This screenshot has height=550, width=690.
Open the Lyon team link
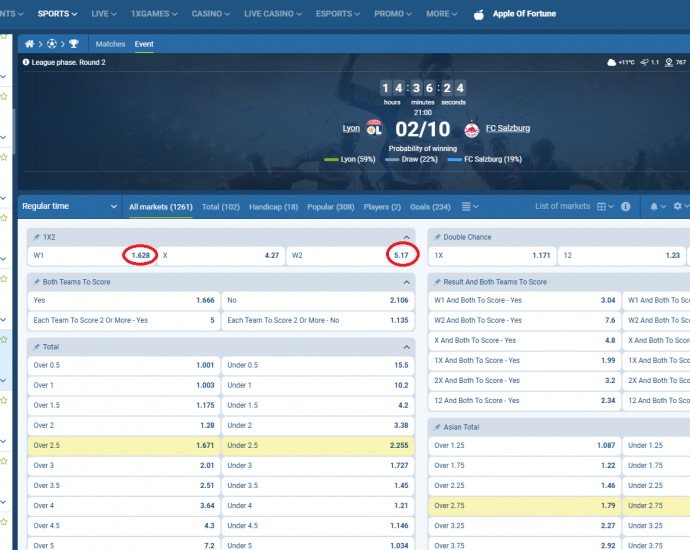(x=351, y=128)
